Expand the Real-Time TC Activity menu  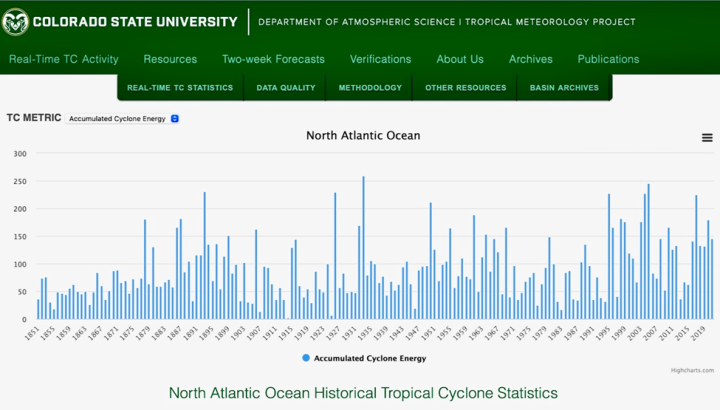(64, 59)
